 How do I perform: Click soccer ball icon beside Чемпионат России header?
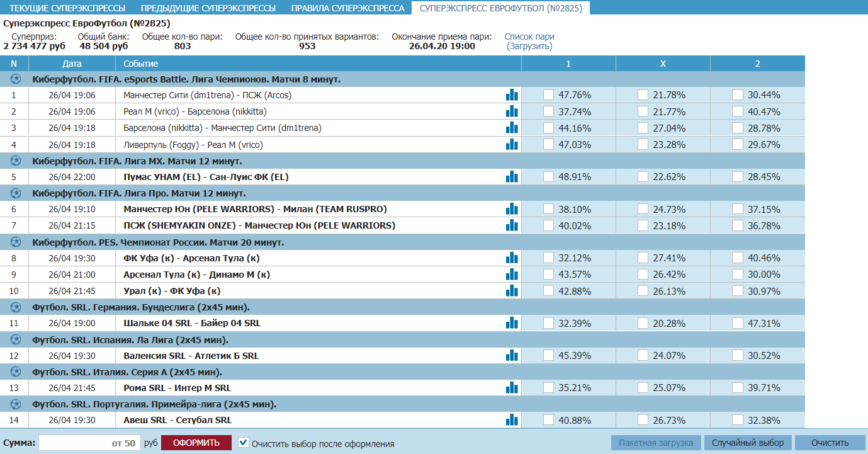click(x=16, y=242)
